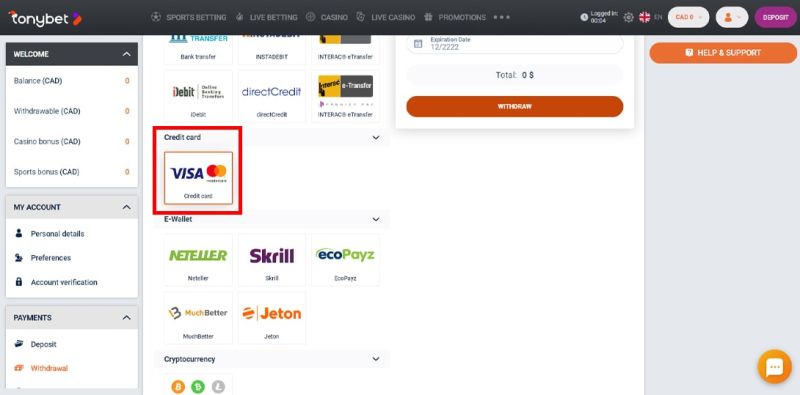Click the Withdrawable (CAD) row
Screen dimensions: 800x395
click(71, 111)
